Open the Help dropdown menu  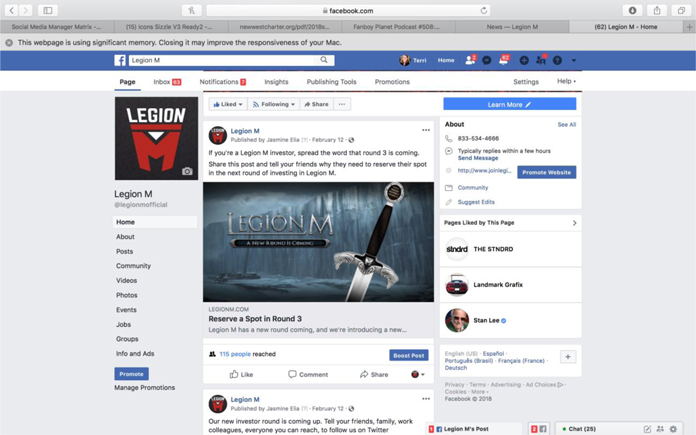[x=566, y=82]
